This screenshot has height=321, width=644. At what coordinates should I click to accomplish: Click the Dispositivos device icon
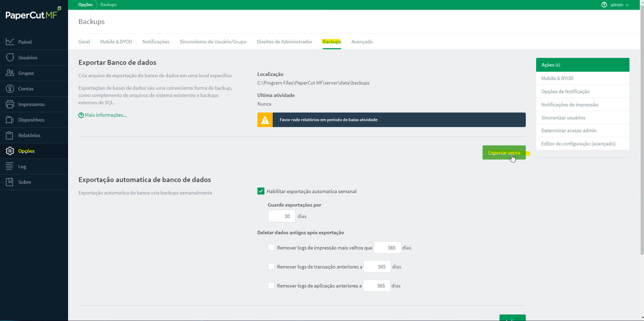click(x=10, y=119)
